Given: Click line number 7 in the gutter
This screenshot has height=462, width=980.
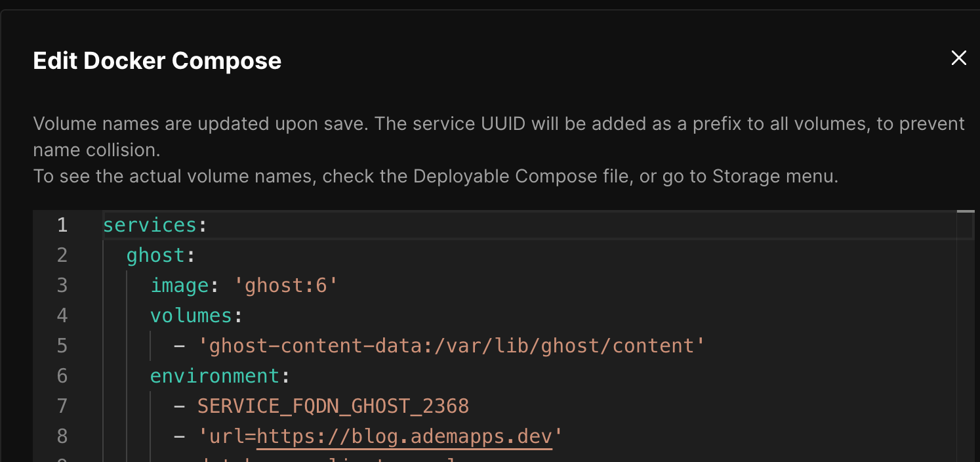Looking at the screenshot, I should click(62, 406).
